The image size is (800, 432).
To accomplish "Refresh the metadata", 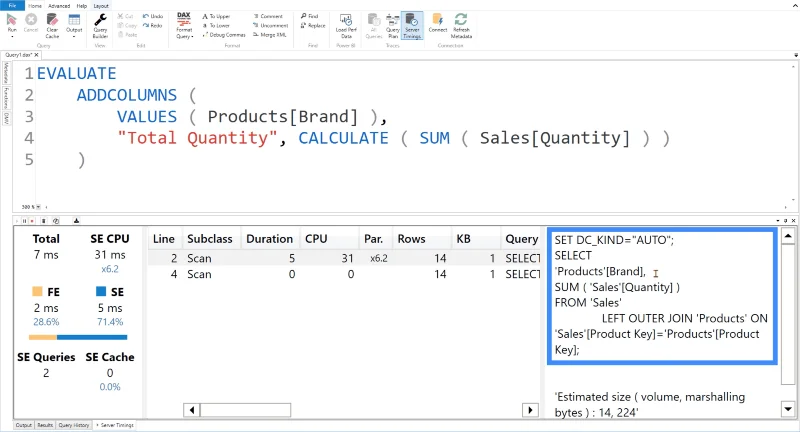I will [461, 26].
